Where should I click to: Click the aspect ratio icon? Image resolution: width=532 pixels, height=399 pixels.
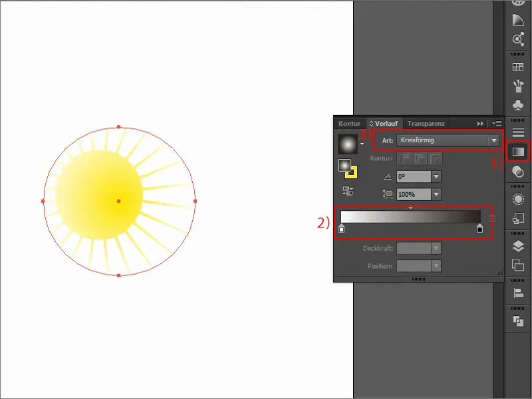coord(388,194)
